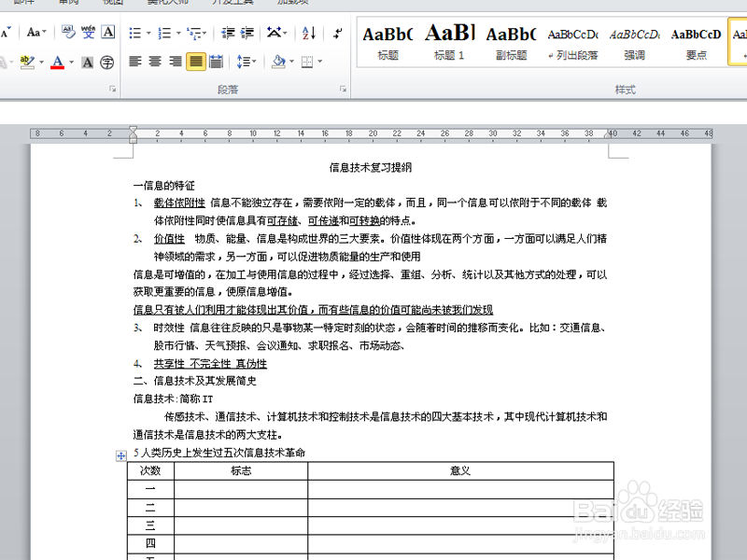
Task: Expand the Highlight color dropdown arrow
Action: 41,62
